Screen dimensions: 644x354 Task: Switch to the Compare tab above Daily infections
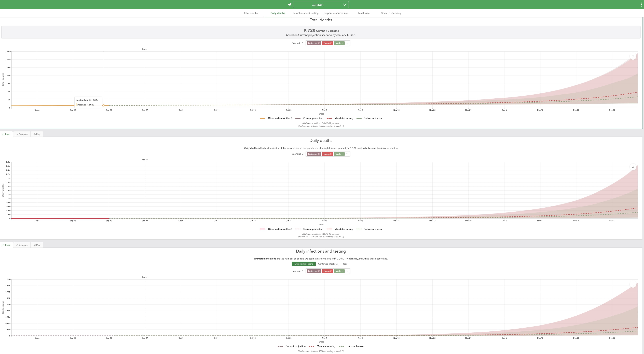22,245
